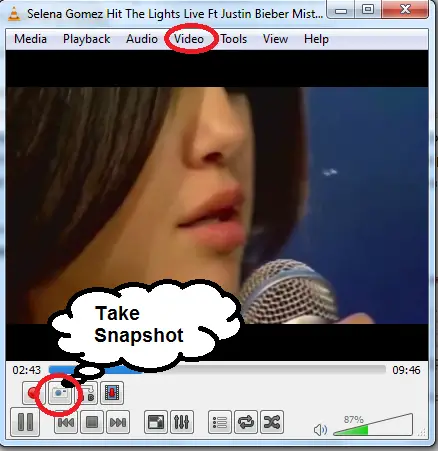Adjust the green volume slider

[x=373, y=425]
